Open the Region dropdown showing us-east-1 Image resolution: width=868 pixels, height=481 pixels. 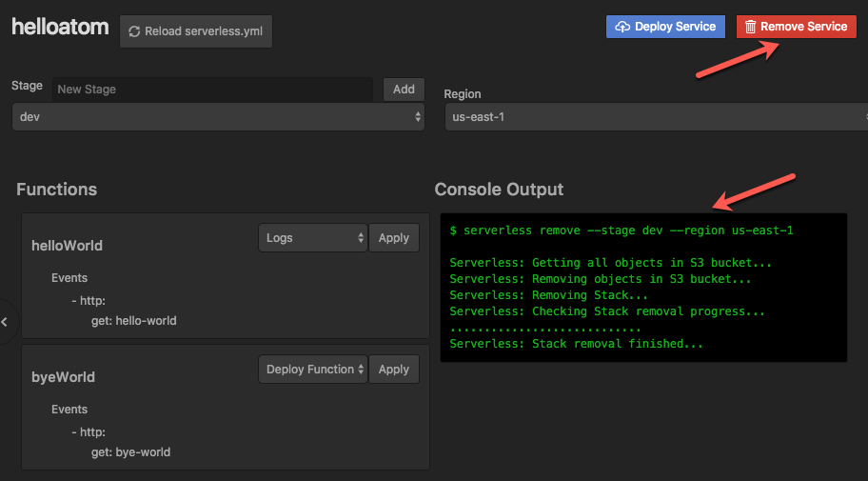click(657, 117)
